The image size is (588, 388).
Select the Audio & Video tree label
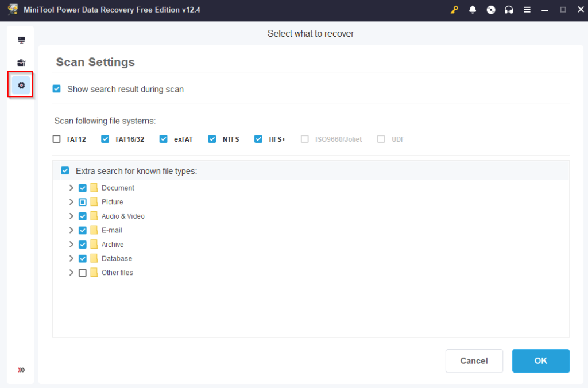coord(123,216)
